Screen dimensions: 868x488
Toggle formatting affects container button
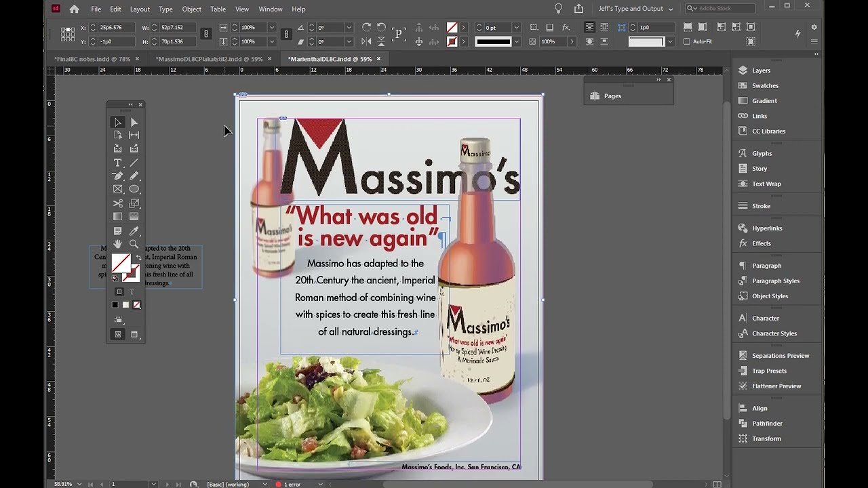tap(119, 292)
